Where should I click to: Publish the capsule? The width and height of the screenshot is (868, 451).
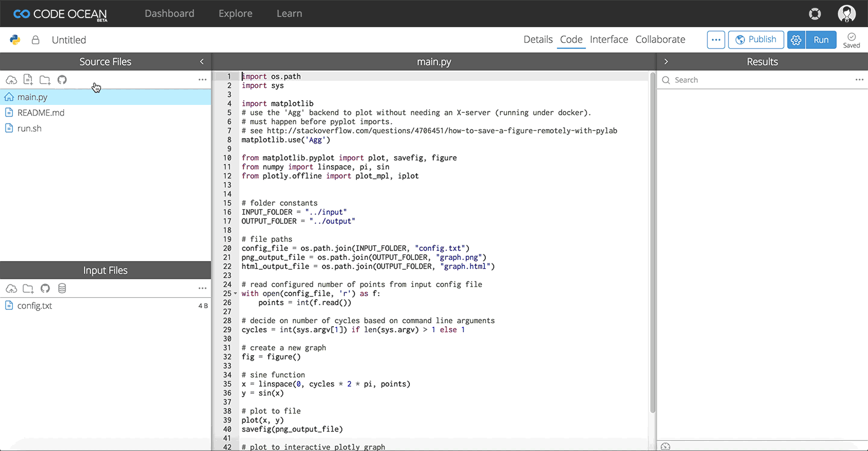click(x=756, y=39)
